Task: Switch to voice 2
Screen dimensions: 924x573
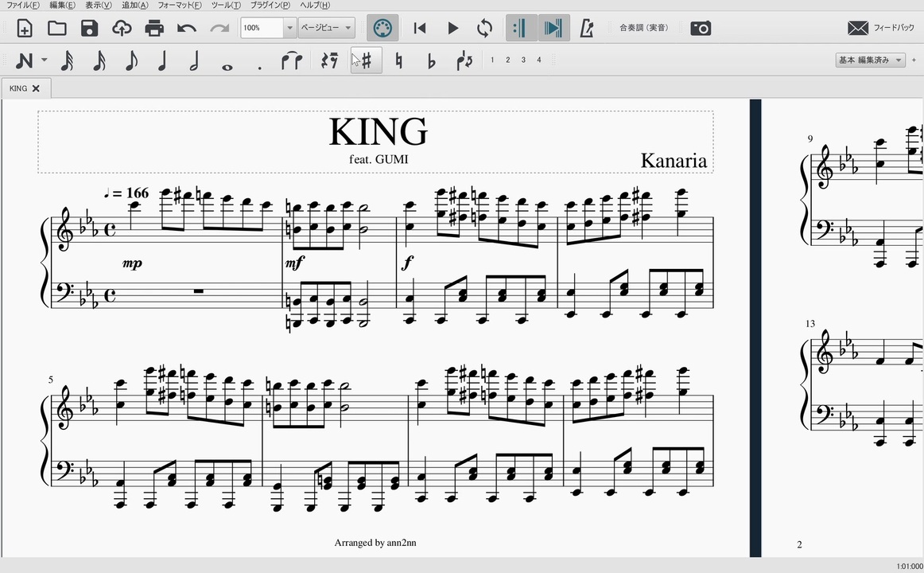Action: click(x=507, y=60)
